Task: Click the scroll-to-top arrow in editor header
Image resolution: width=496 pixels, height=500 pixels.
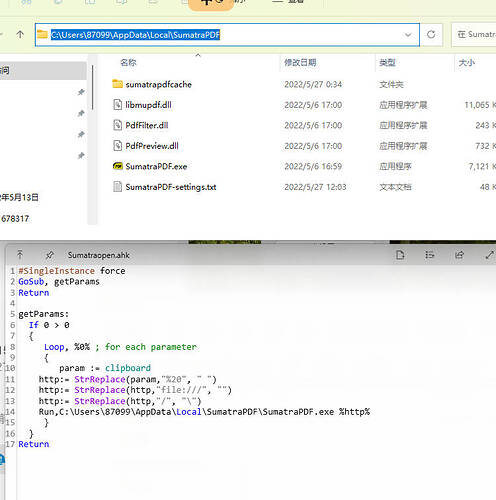Action: point(20,255)
